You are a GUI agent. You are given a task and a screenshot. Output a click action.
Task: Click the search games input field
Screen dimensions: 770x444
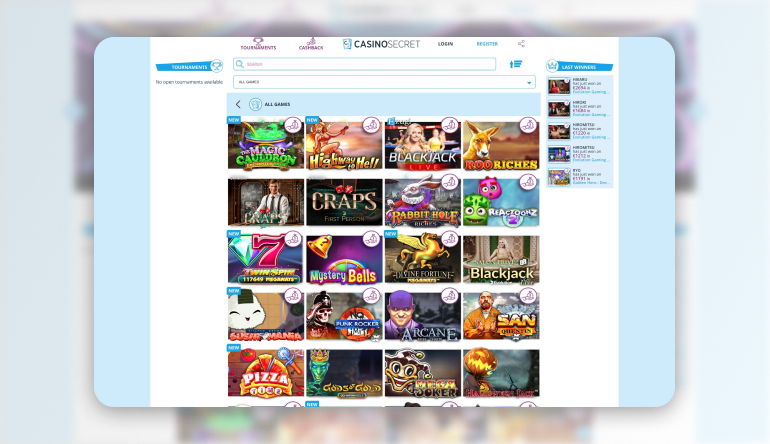tap(364, 64)
